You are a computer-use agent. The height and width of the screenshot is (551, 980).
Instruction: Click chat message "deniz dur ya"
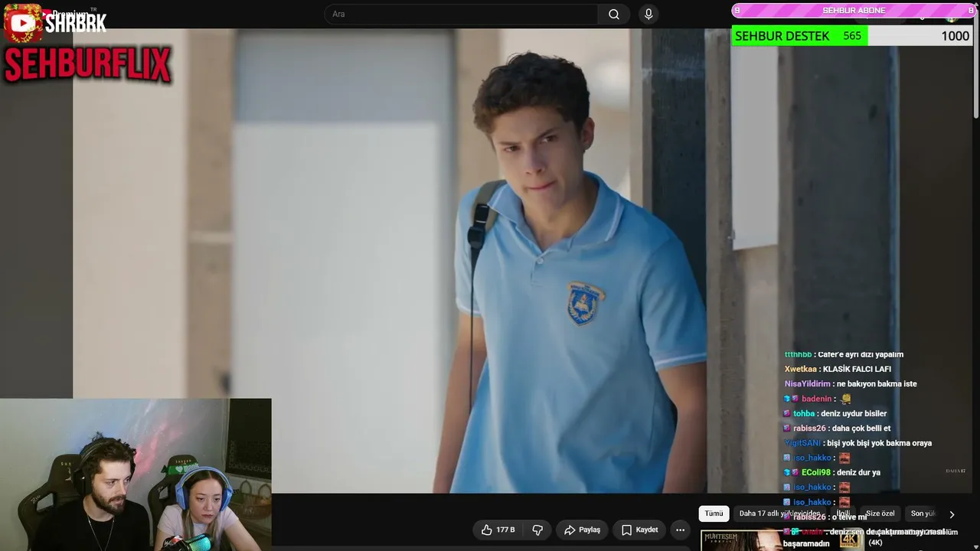[858, 472]
